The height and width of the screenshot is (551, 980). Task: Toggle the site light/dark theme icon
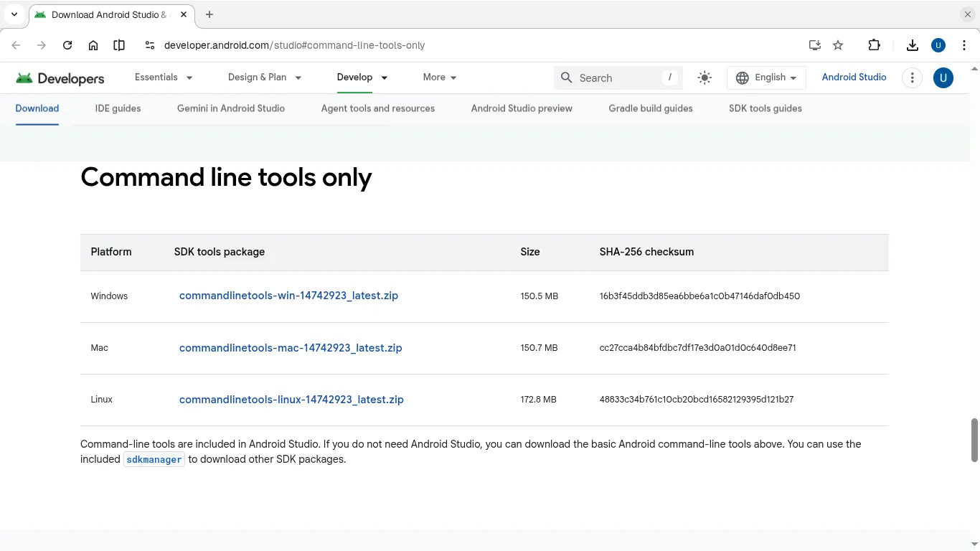click(x=705, y=77)
